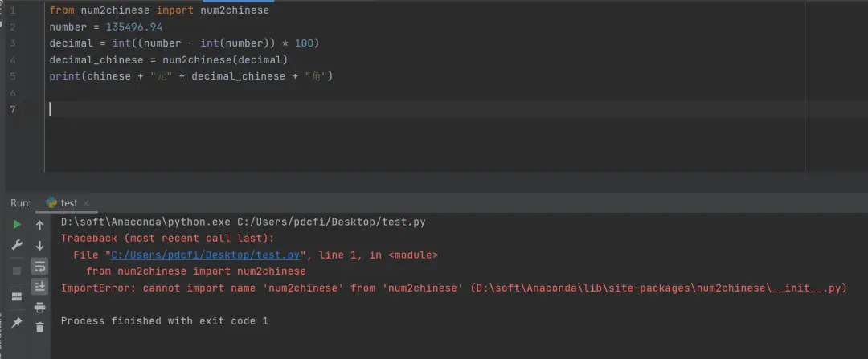Image resolution: width=868 pixels, height=359 pixels.
Task: Click the 'D:\soft\Anaconda\python.exe' command line output
Action: tap(243, 222)
